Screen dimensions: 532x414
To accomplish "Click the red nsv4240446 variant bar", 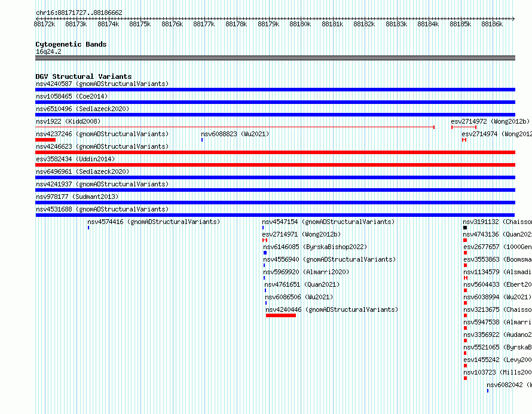I will click(281, 315).
